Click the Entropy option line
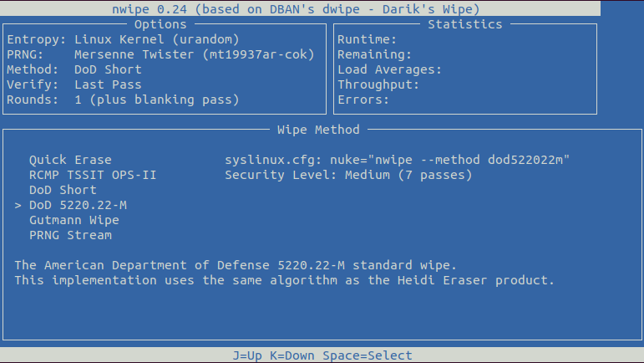 click(x=123, y=39)
